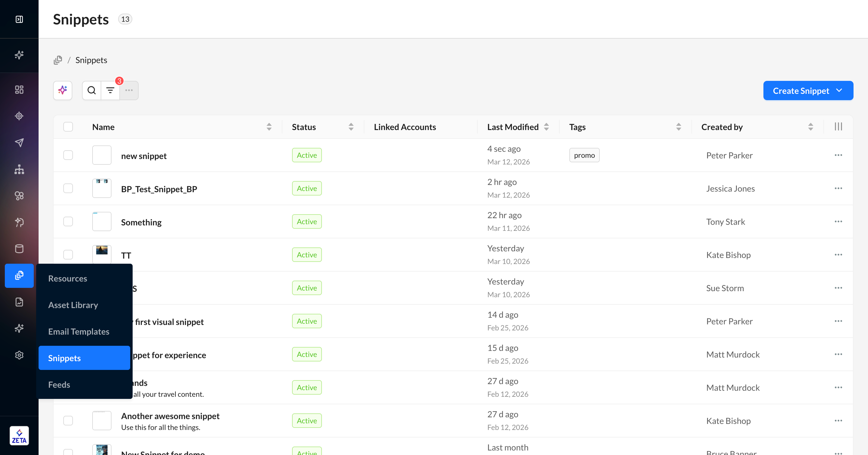Expand the Create Snippet dropdown arrow
This screenshot has width=868, height=455.
(x=839, y=91)
